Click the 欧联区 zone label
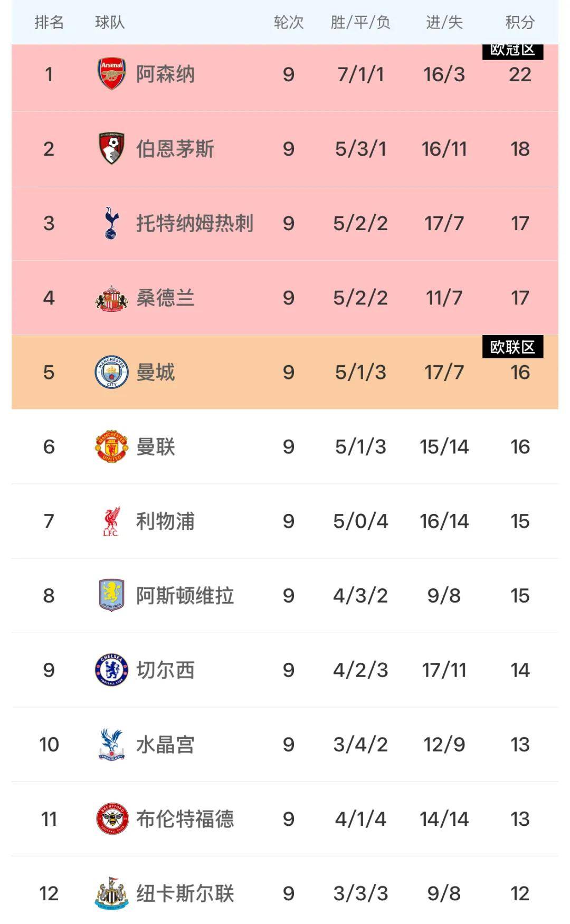This screenshot has width=570, height=924. coord(512,347)
